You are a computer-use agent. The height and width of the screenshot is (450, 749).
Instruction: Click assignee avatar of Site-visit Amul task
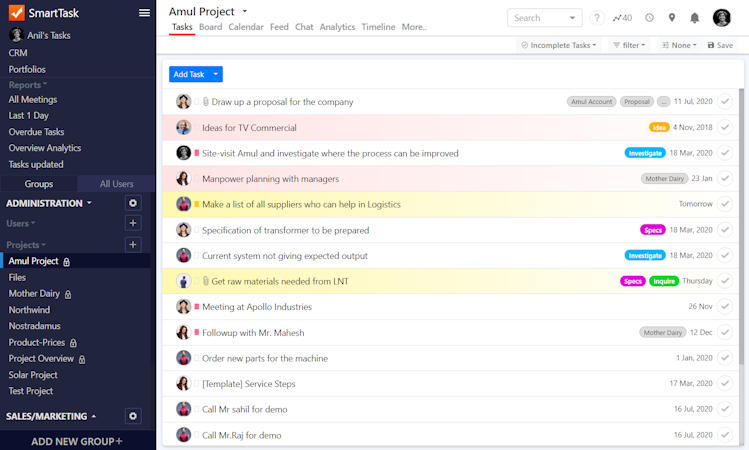point(183,153)
